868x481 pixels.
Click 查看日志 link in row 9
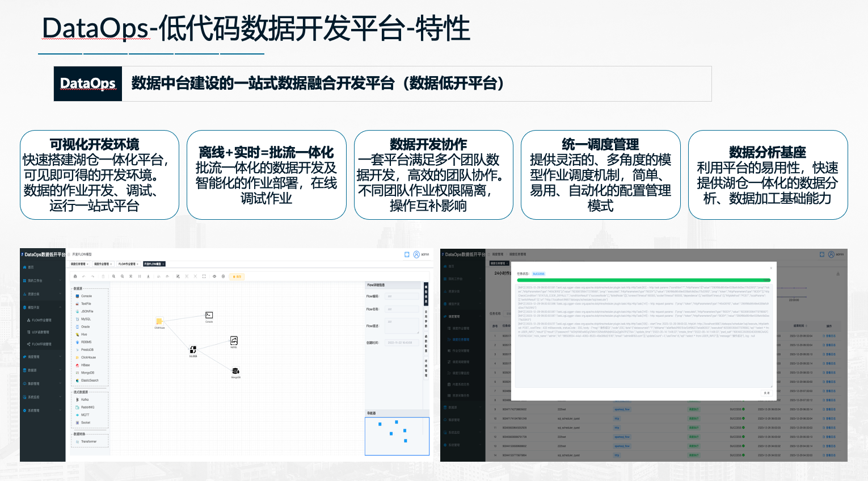(830, 409)
